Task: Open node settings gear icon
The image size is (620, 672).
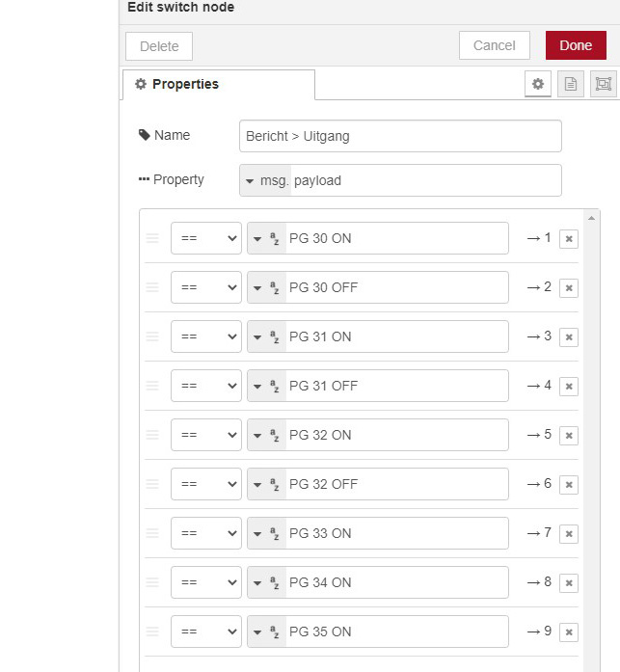Action: point(538,84)
